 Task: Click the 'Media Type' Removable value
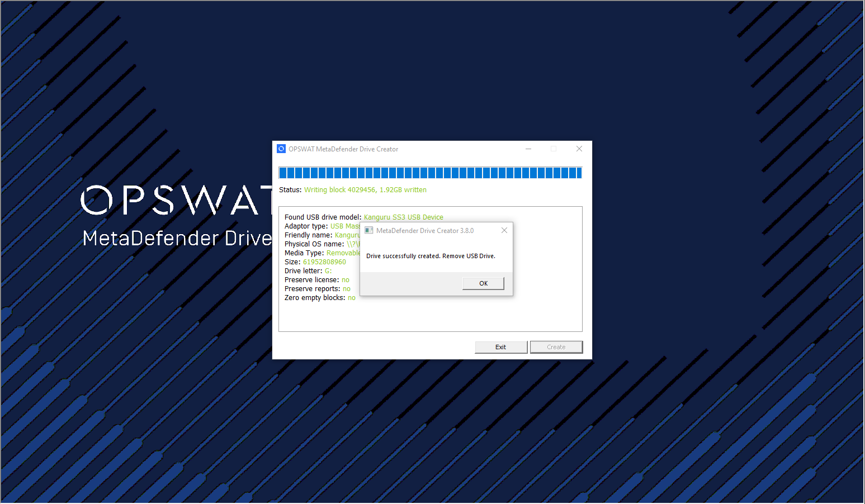click(343, 253)
